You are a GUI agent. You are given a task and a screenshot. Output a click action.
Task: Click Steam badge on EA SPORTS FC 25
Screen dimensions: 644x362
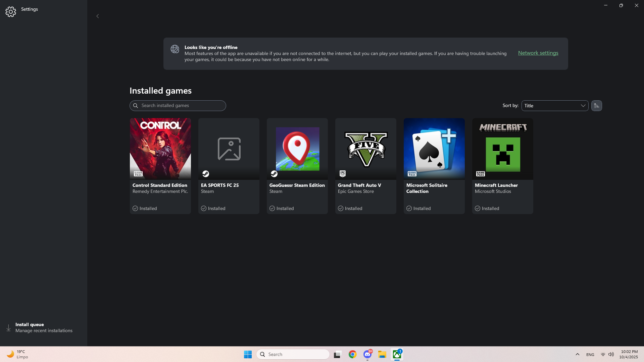click(x=206, y=174)
